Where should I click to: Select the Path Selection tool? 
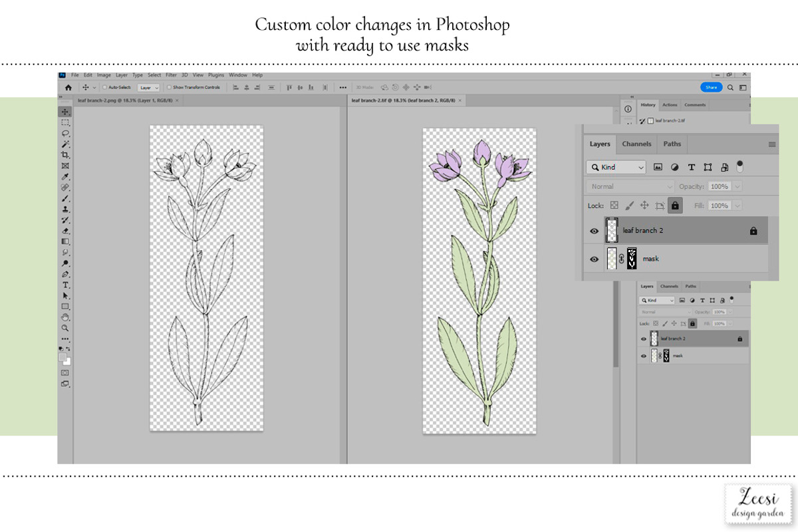[x=65, y=295]
